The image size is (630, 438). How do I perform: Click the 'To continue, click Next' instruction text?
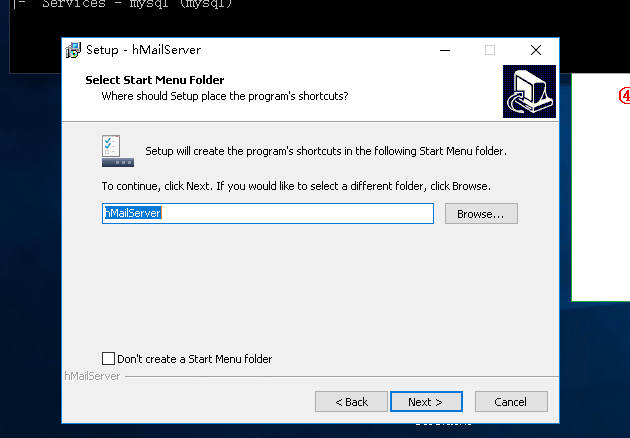point(296,186)
